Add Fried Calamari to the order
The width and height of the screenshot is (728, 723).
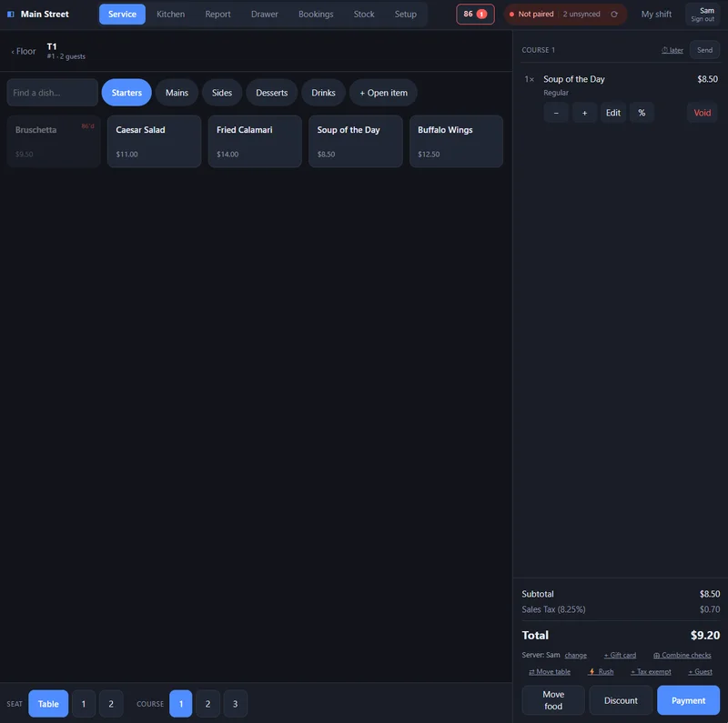point(255,141)
